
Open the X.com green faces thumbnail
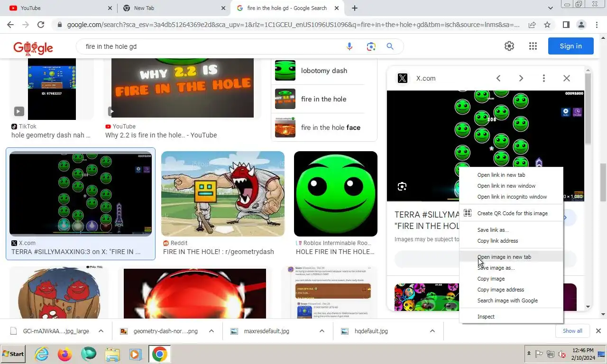click(81, 193)
